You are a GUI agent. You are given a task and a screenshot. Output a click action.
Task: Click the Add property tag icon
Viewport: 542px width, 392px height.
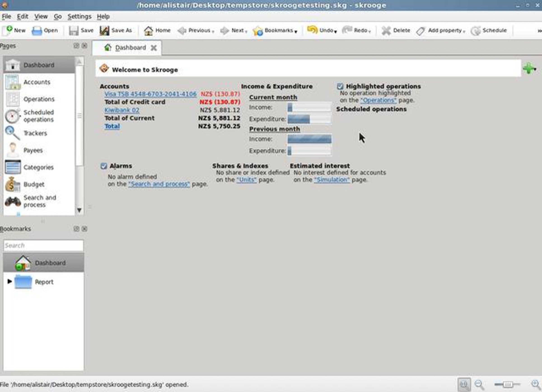(420, 31)
